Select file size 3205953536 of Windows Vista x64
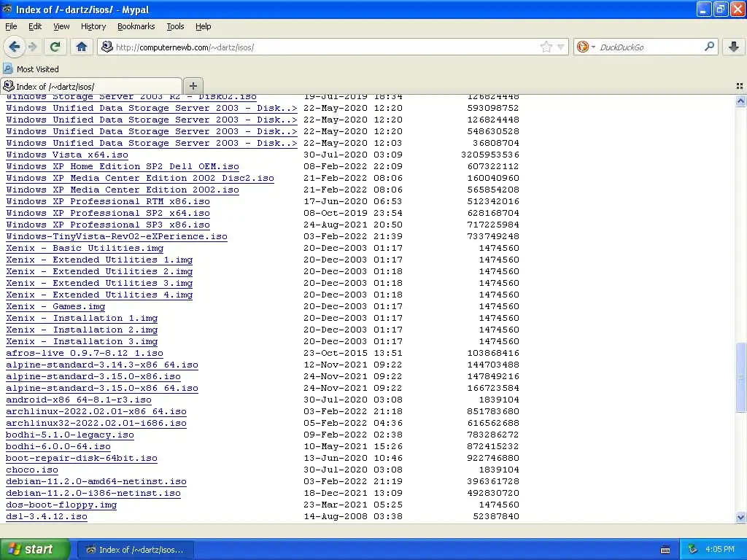747x560 pixels. tap(490, 155)
